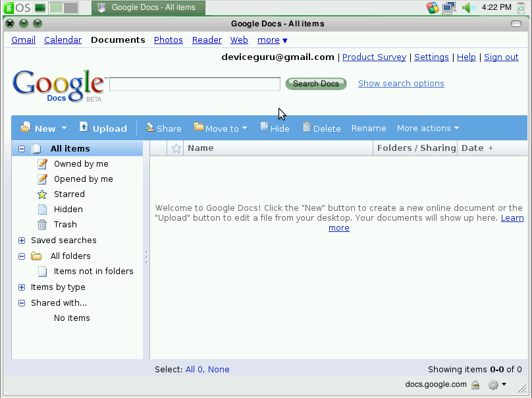532x398 pixels.
Task: Click the yellow Starred icon in sidebar
Action: click(x=42, y=194)
